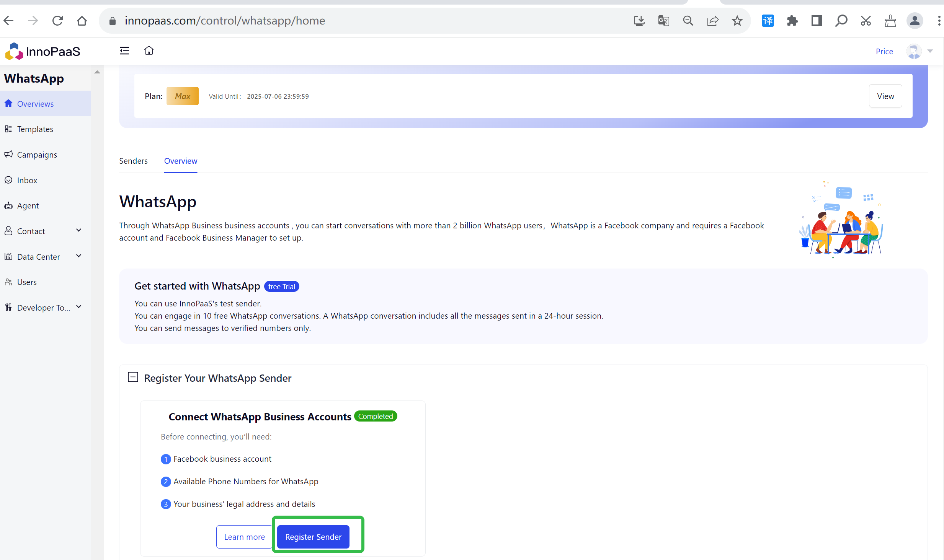Click the WhatsApp sidebar heading
This screenshot has height=560, width=944.
pos(34,78)
